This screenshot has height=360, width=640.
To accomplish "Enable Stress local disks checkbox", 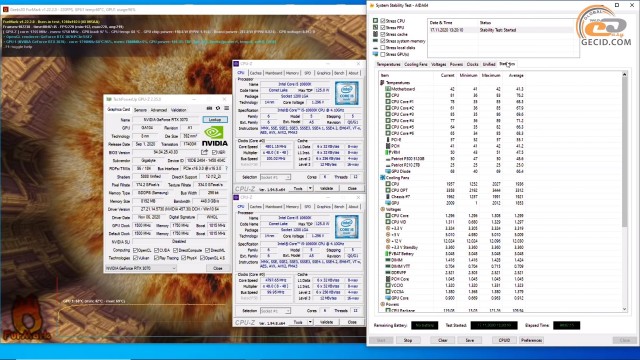I will [x=383, y=47].
